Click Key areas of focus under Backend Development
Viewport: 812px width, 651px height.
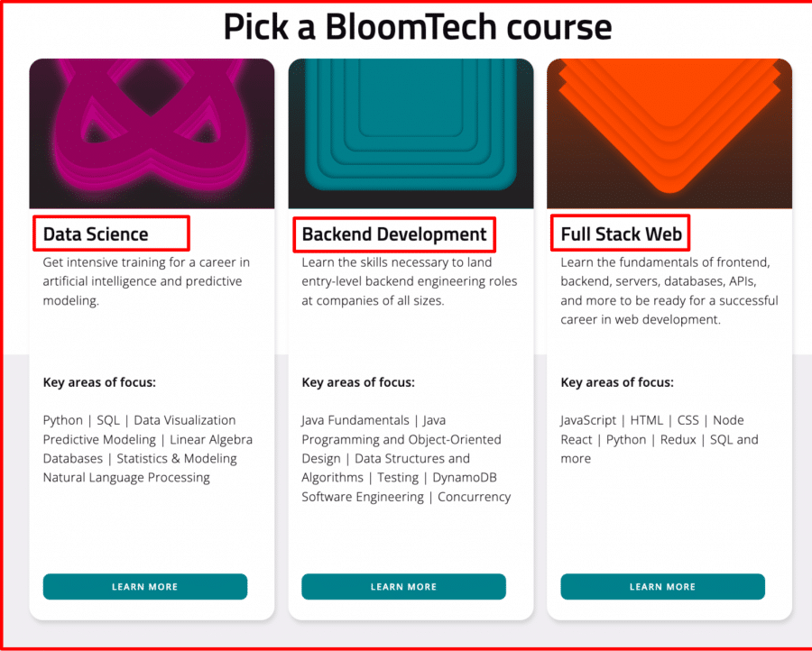[x=358, y=382]
